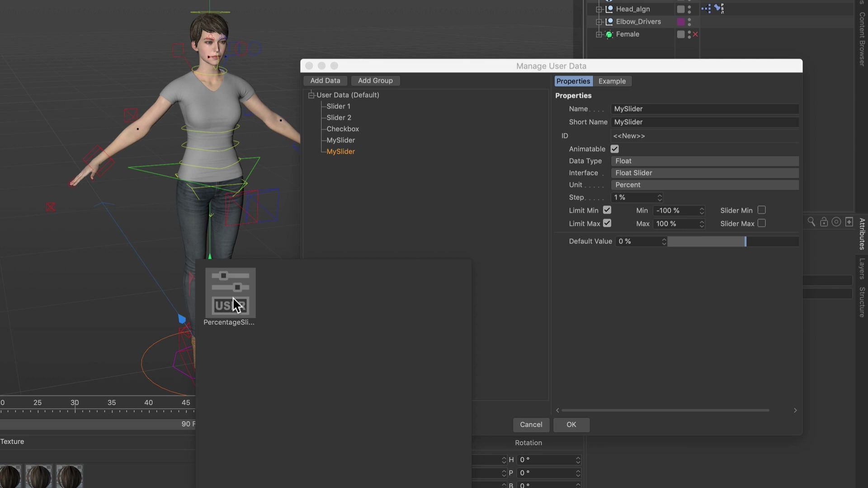This screenshot has width=868, height=488.
Task: Click the red X visibility marker on Female
Action: pos(695,34)
